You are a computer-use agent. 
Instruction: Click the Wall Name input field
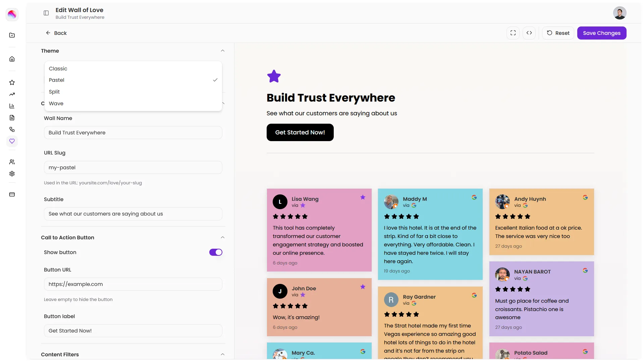click(133, 133)
